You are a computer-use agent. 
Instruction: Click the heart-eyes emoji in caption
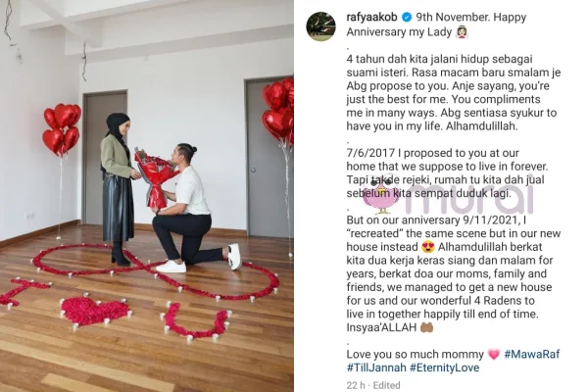pyautogui.click(x=428, y=247)
